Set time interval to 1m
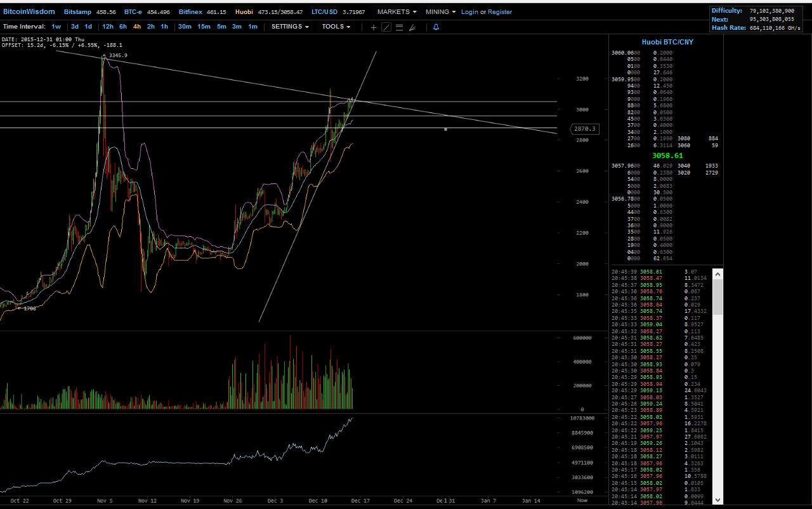Screen dimensions: 812x509 pos(252,27)
